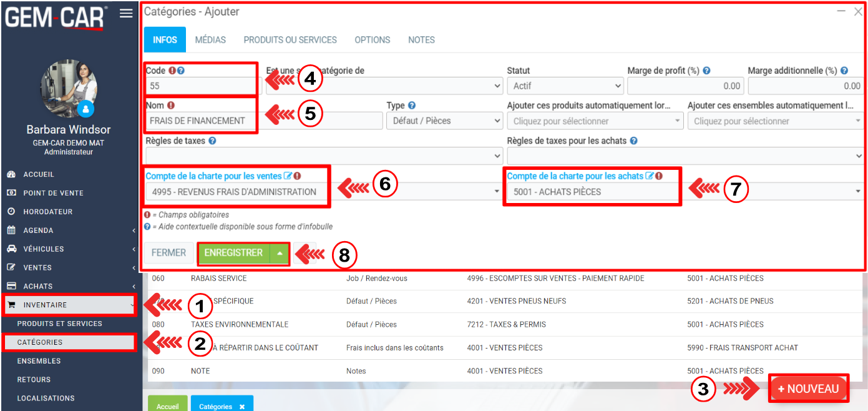Click the green ENREGISTRER button
This screenshot has height=411, width=868.
pyautogui.click(x=233, y=253)
